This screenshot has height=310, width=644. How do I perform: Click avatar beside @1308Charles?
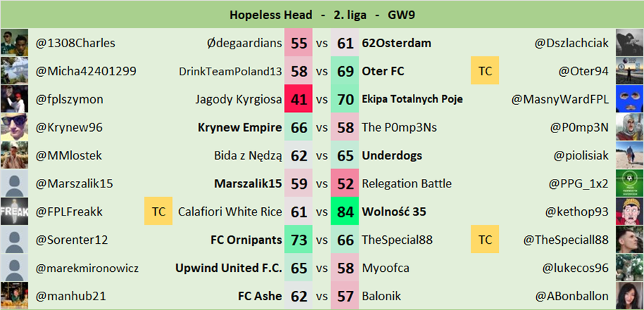(x=14, y=43)
